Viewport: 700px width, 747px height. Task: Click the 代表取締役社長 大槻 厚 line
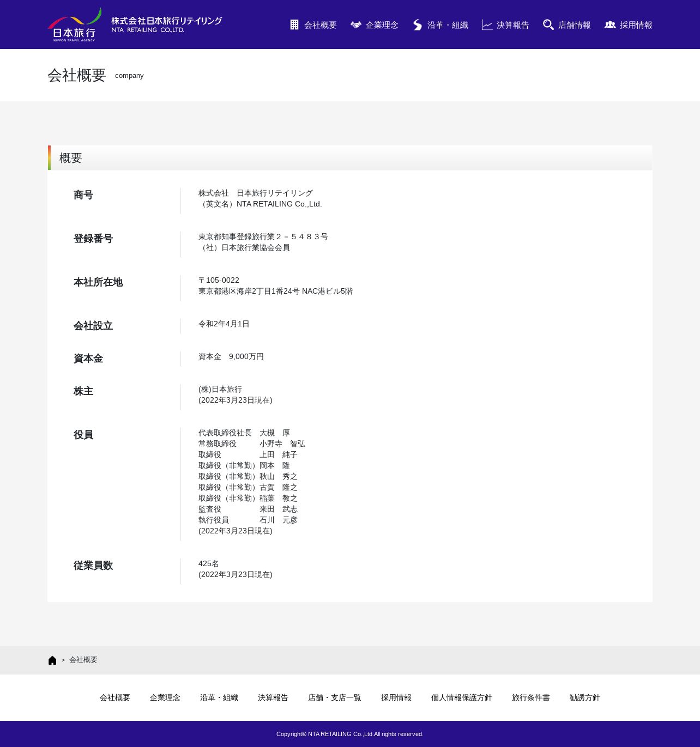(x=244, y=433)
